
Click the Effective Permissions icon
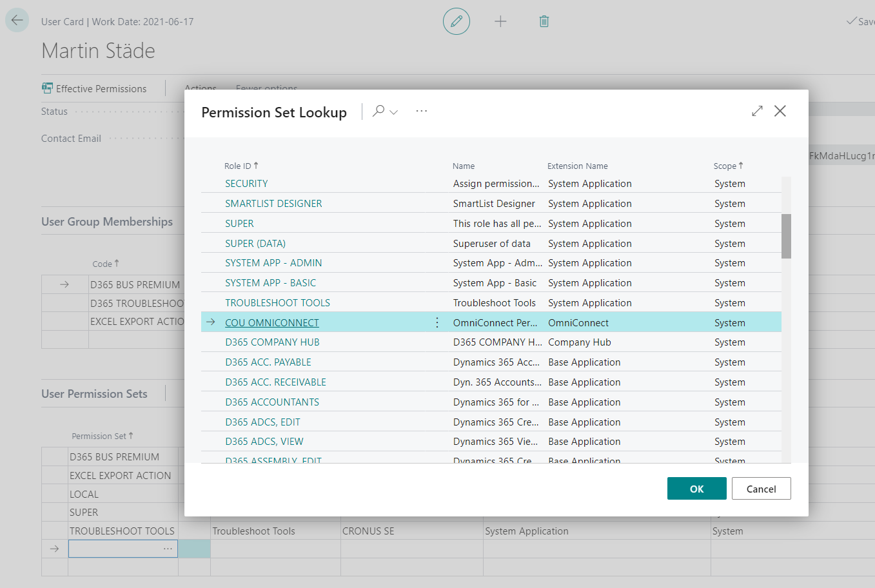click(47, 87)
